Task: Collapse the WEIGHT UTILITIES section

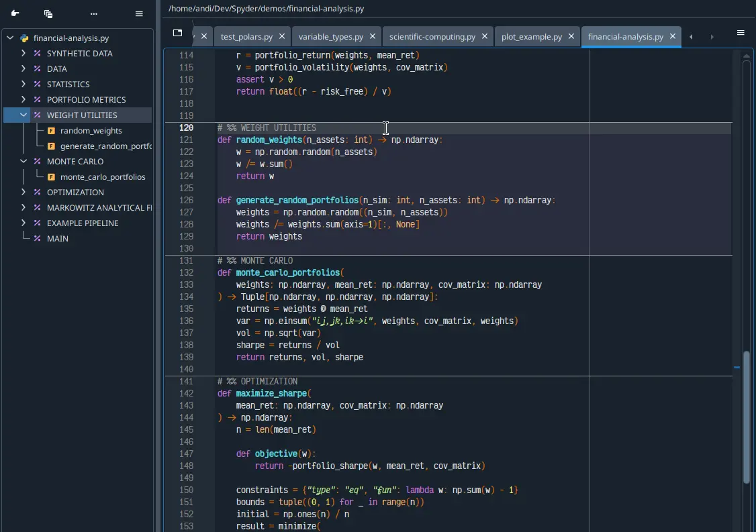Action: point(23,115)
